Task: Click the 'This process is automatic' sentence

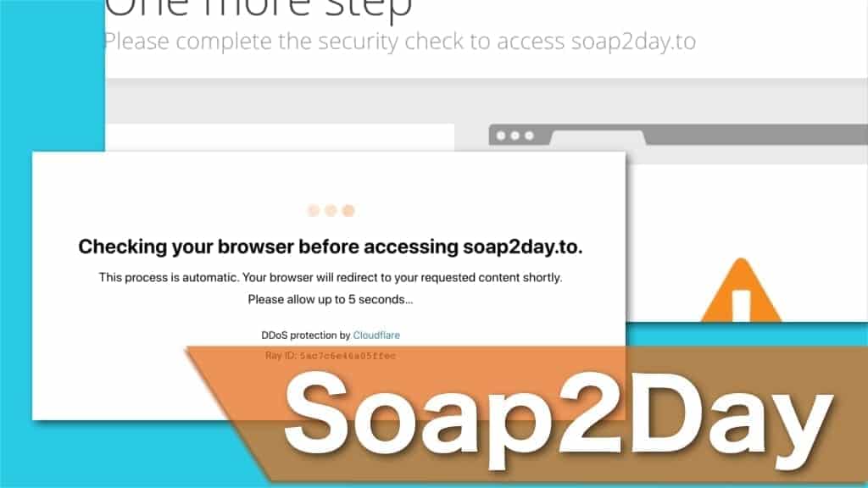Action: (x=331, y=277)
